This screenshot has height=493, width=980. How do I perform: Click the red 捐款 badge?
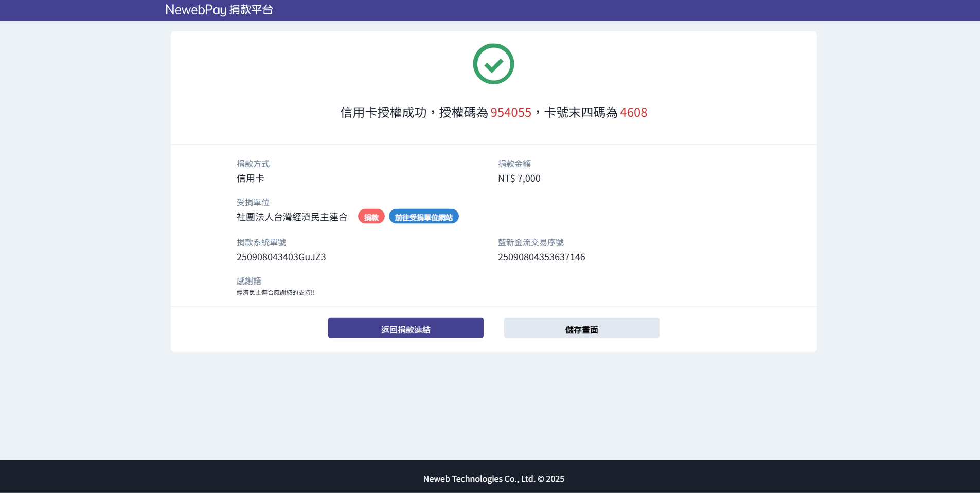pos(371,217)
